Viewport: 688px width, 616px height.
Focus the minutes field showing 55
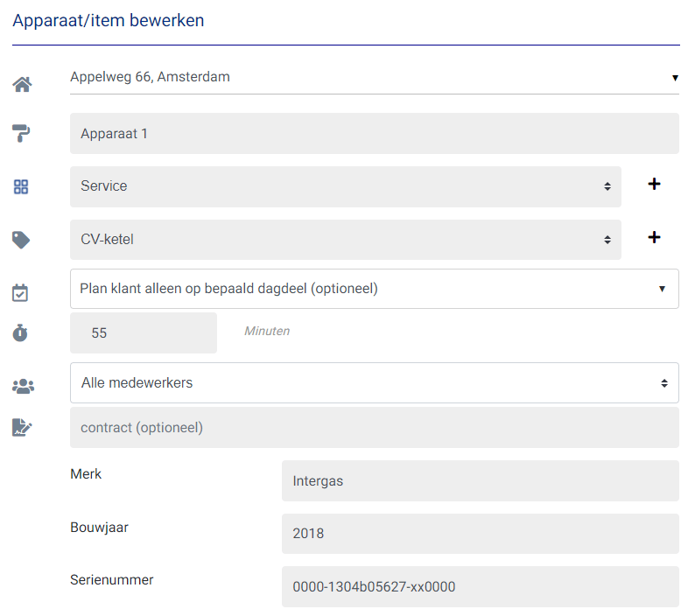click(x=143, y=333)
